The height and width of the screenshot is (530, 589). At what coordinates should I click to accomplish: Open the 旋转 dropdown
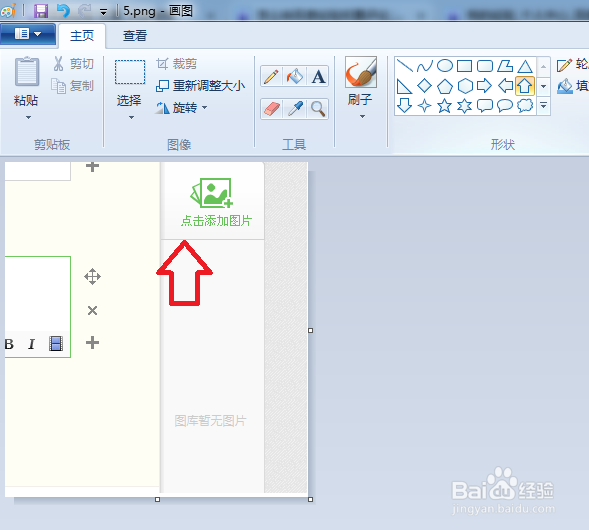(x=182, y=108)
